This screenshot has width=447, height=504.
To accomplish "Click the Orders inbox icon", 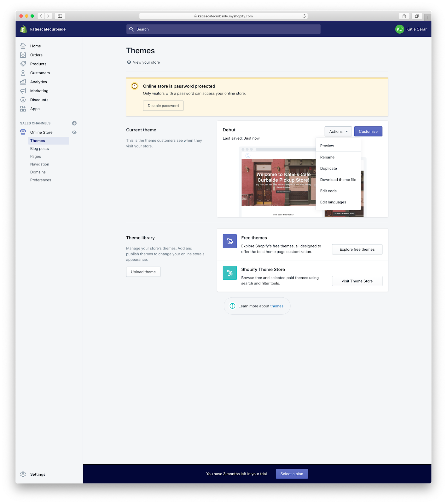I will point(23,55).
